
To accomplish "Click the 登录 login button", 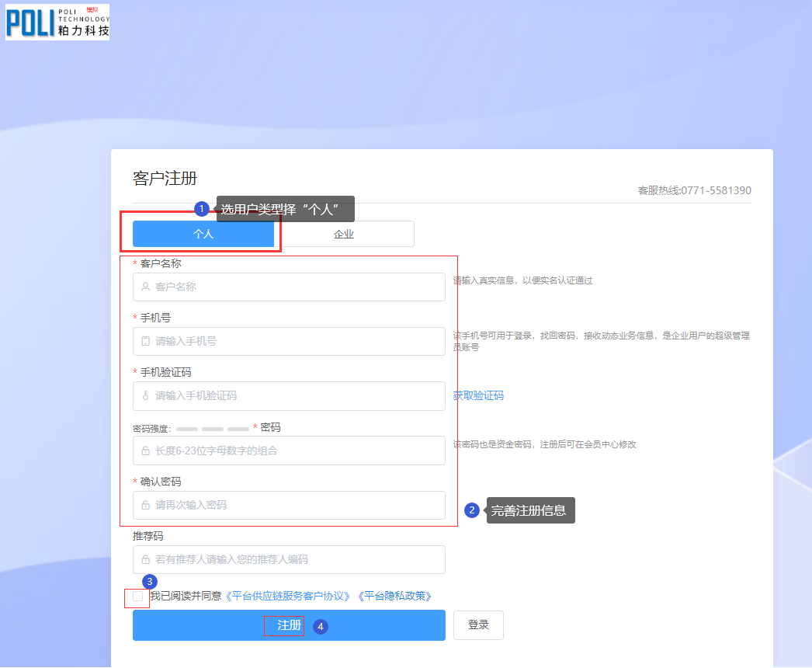I will click(x=478, y=625).
